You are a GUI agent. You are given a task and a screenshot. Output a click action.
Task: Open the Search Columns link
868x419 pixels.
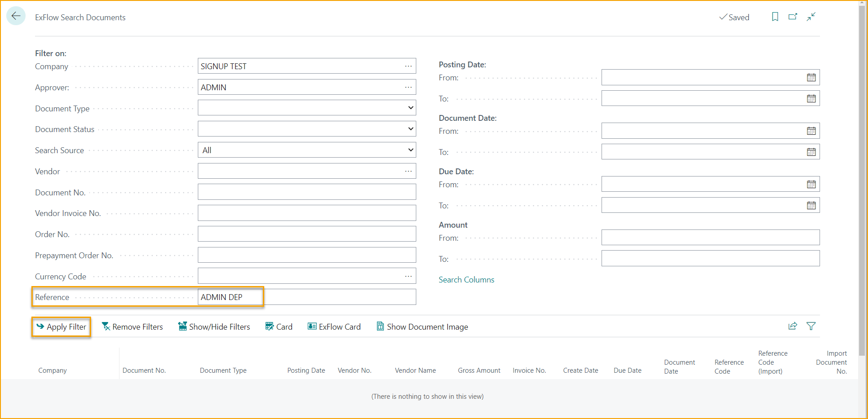[x=466, y=279]
